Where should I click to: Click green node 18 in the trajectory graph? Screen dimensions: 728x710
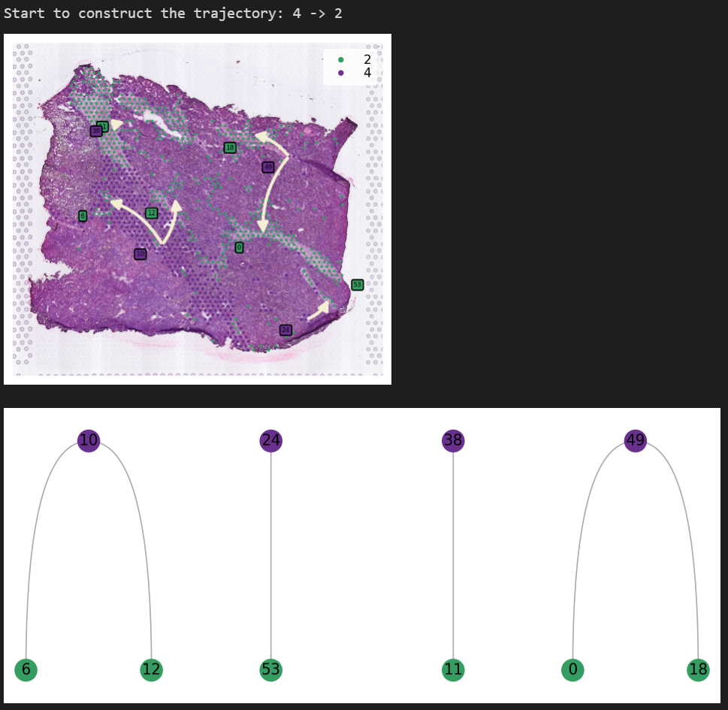[x=697, y=669]
